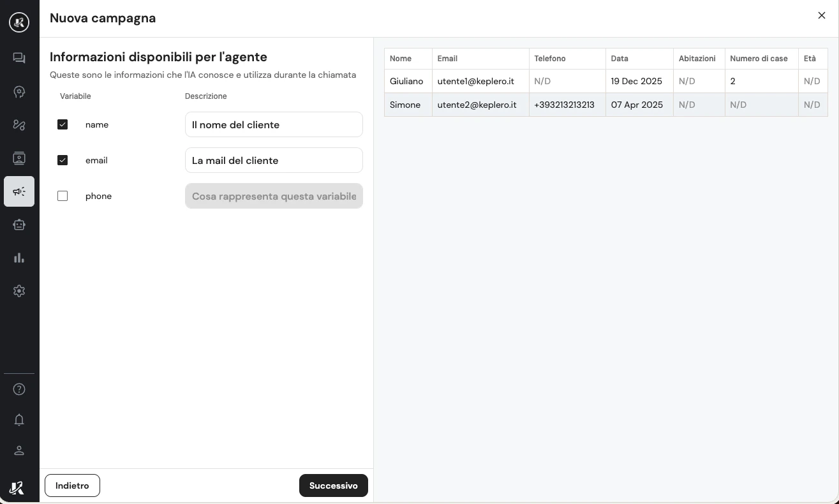
Task: Select the Giuliano name cell
Action: 408,81
